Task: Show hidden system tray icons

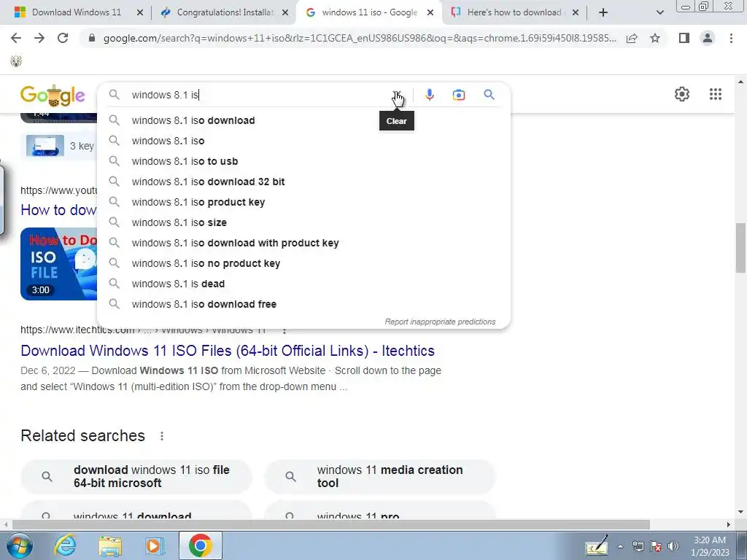Action: coord(620,546)
